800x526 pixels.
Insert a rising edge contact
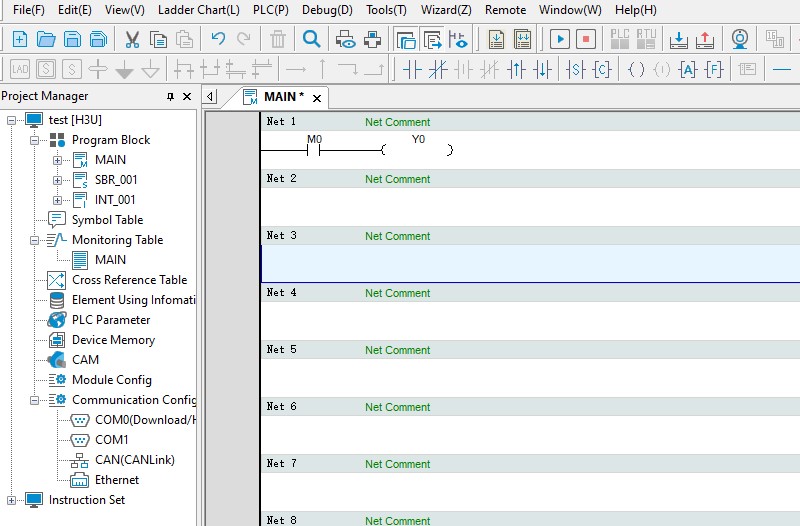tap(516, 69)
